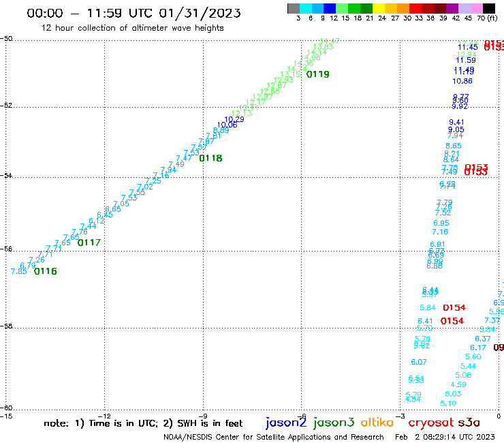
Task: Click the wave height value 7.37
Action: click(492, 321)
